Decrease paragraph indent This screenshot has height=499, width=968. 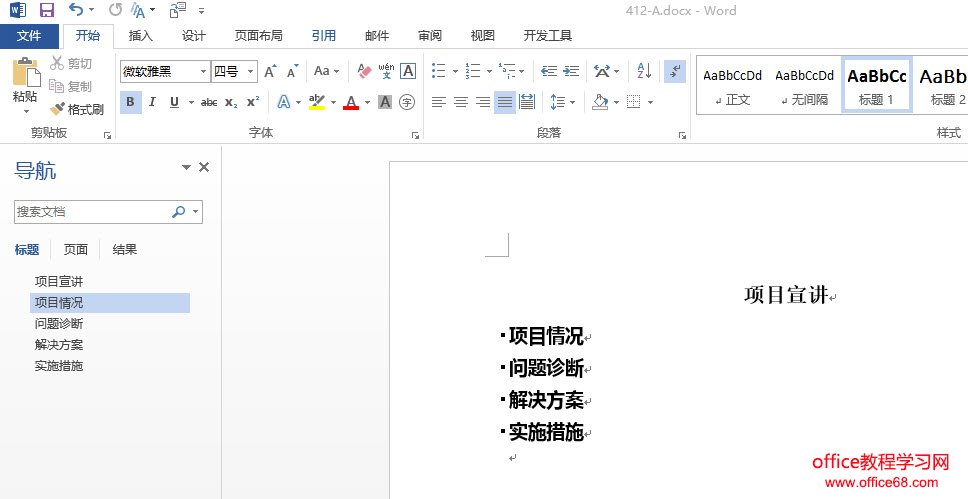tap(548, 72)
